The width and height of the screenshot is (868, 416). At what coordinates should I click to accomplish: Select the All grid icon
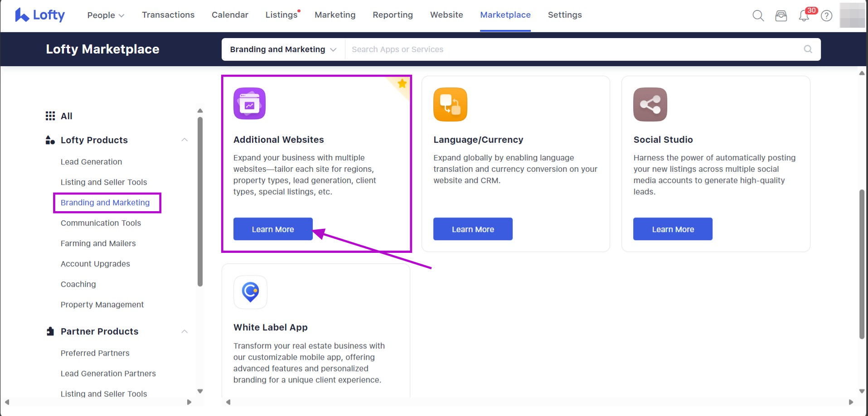(x=50, y=116)
